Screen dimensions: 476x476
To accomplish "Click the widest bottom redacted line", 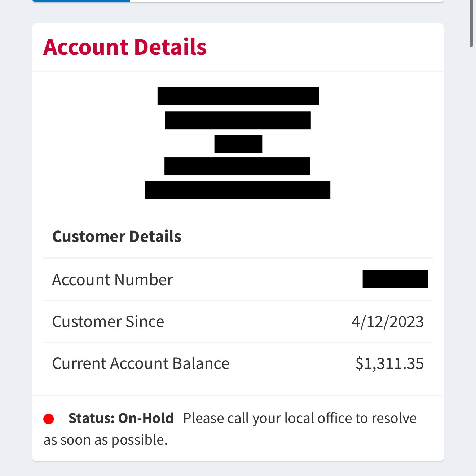I will (x=237, y=190).
